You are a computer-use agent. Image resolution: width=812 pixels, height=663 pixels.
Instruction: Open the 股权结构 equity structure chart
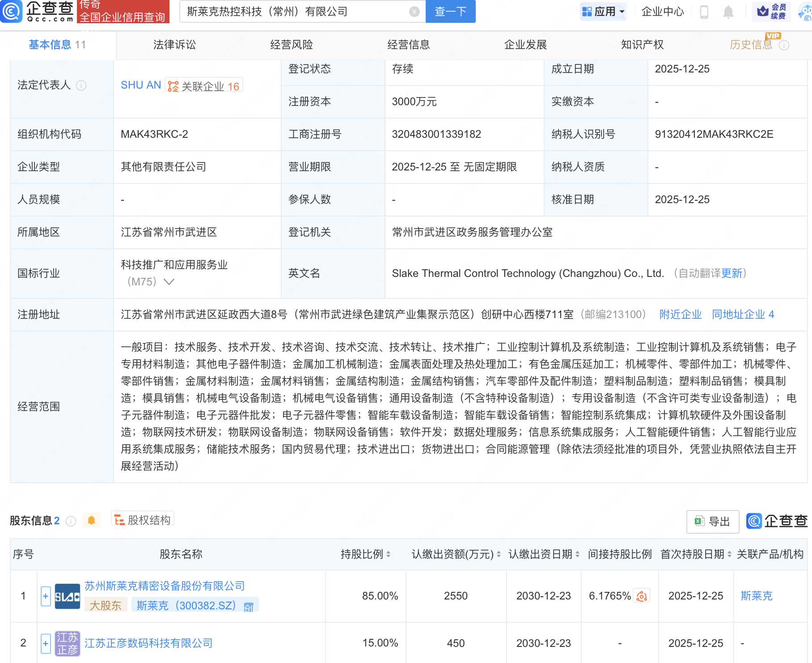[x=142, y=520]
